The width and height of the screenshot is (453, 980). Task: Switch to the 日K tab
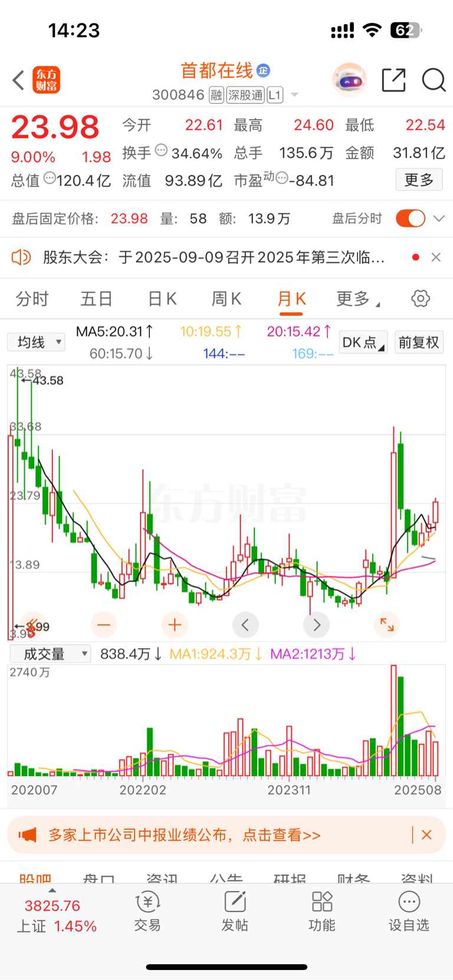162,299
